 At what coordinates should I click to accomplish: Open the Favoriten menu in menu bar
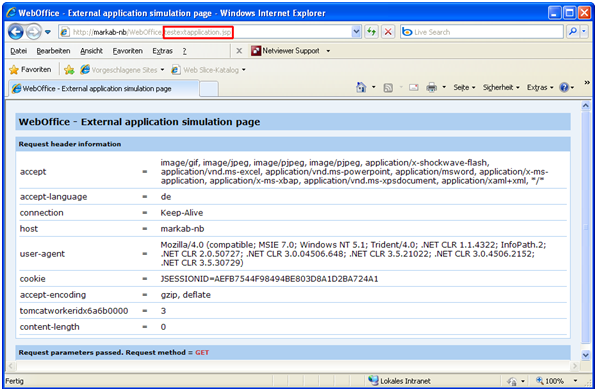pyautogui.click(x=128, y=51)
